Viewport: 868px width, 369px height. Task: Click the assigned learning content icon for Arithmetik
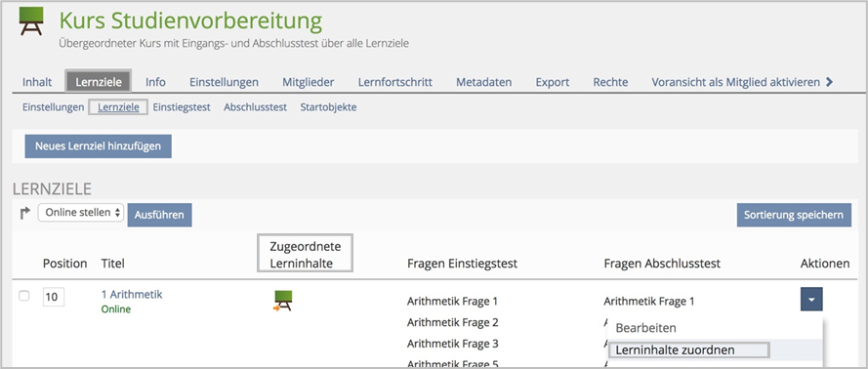(283, 301)
